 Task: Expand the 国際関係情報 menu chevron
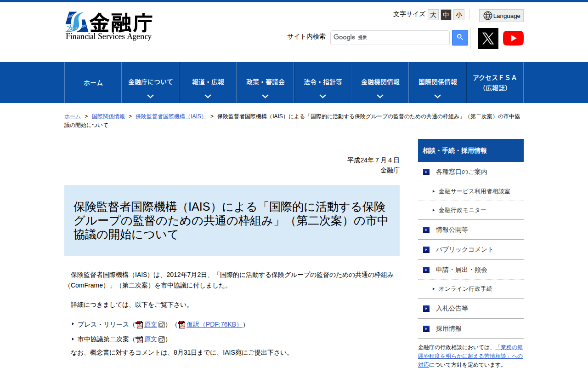click(437, 96)
